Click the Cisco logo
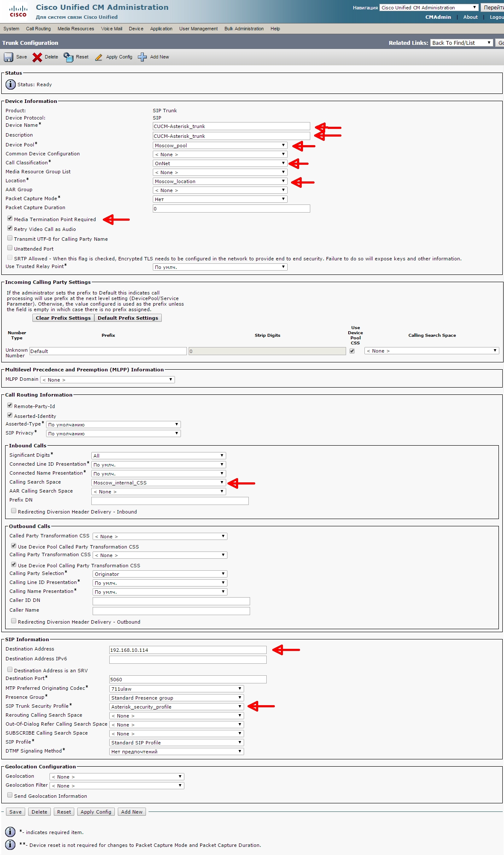Viewport: 504px width, 855px height. tap(18, 11)
